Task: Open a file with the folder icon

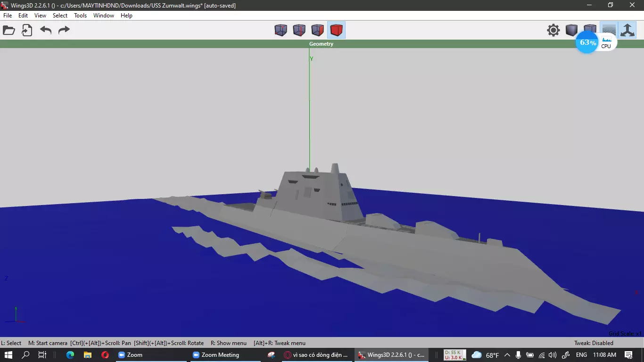Action: 9,31
